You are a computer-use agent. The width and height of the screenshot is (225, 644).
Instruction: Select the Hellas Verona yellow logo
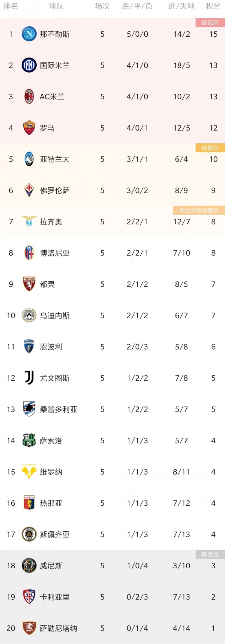coord(29,471)
